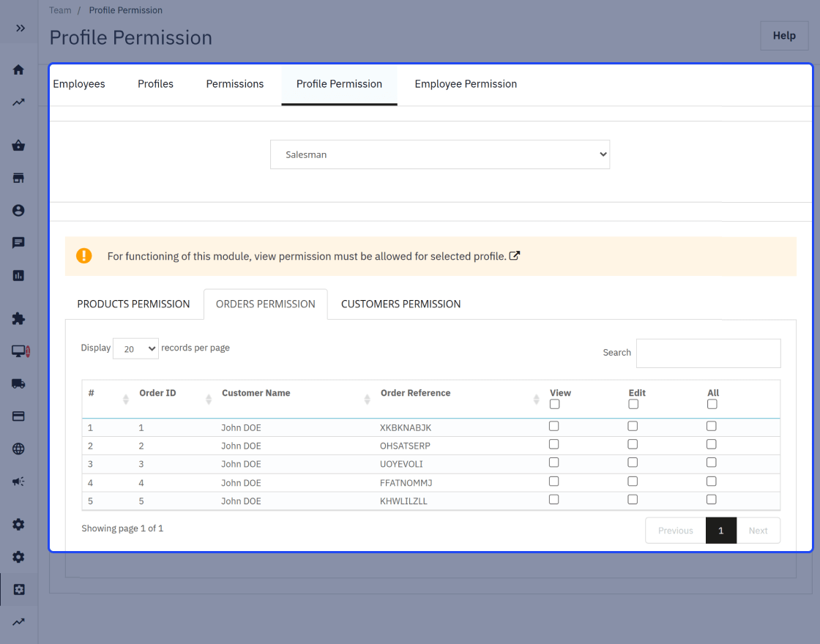Switch to the Employee Permission tab

(x=466, y=84)
